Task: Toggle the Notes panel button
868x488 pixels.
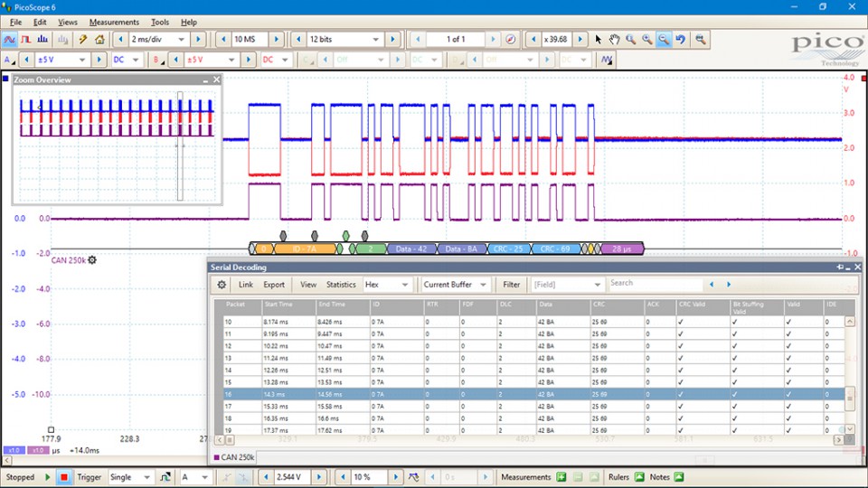Action: [x=679, y=477]
